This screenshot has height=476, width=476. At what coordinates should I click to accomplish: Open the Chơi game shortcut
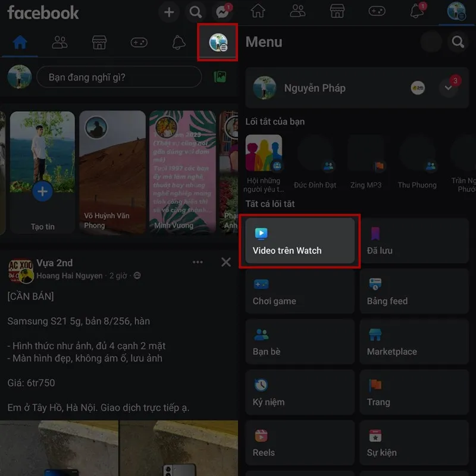(x=299, y=292)
